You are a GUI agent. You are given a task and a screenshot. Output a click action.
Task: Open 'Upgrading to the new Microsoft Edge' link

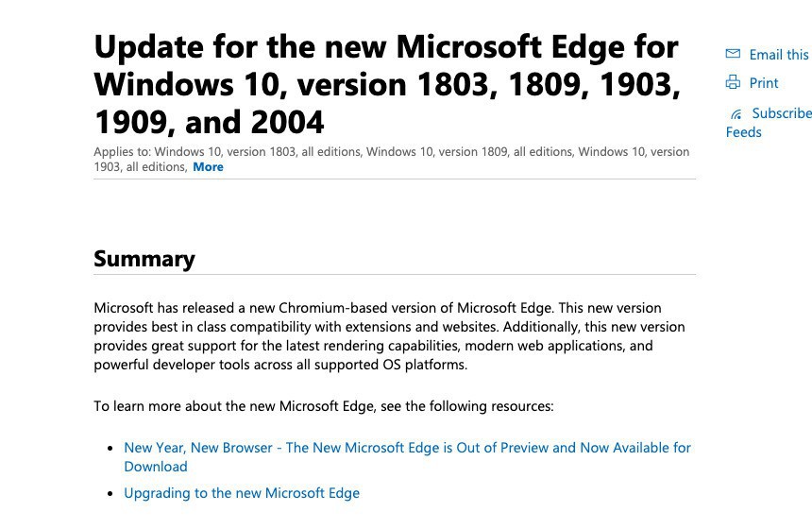[242, 493]
